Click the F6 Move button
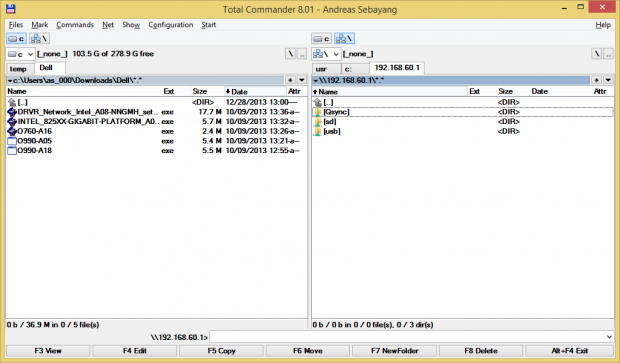620x363 pixels. coord(308,351)
